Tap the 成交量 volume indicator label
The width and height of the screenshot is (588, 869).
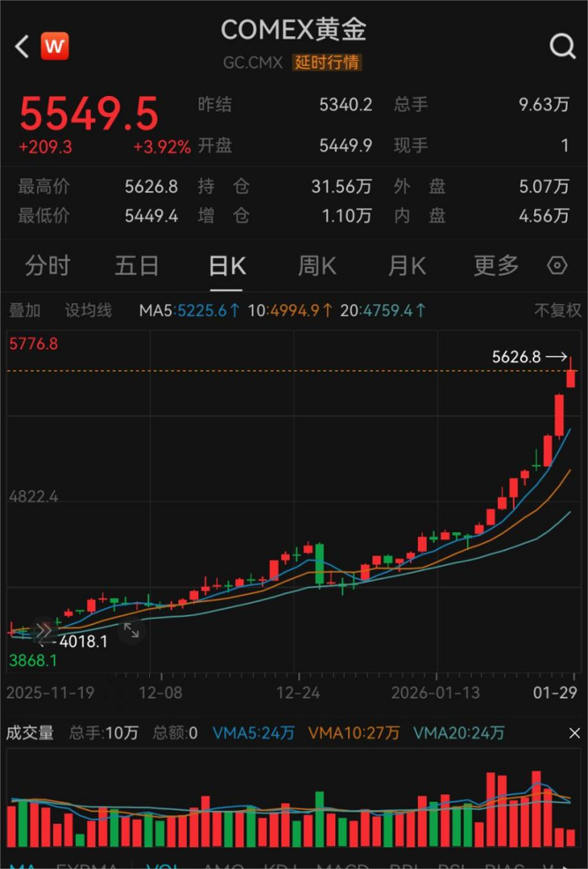pyautogui.click(x=30, y=732)
